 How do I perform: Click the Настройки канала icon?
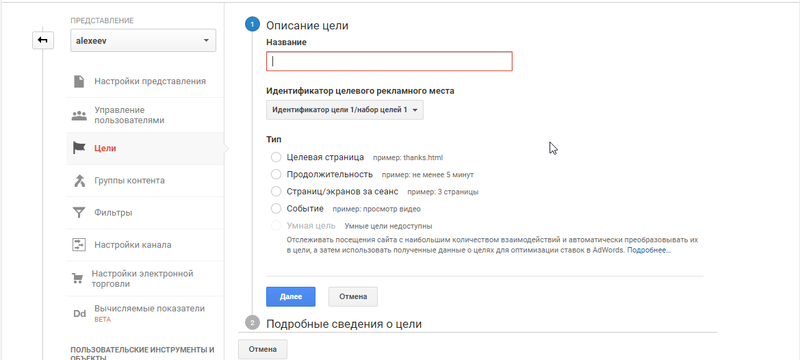78,245
